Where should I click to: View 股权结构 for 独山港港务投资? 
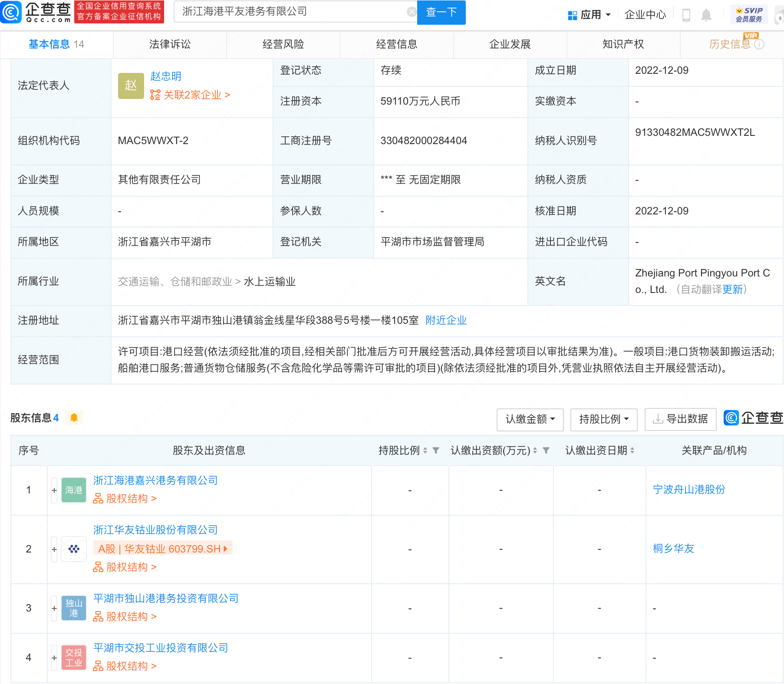point(125,617)
